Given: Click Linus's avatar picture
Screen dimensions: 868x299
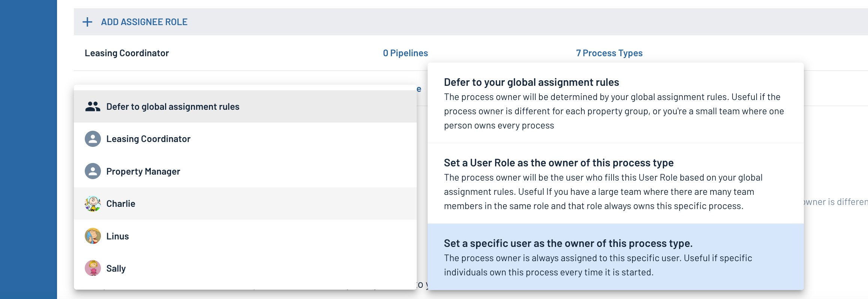Looking at the screenshot, I should [93, 236].
